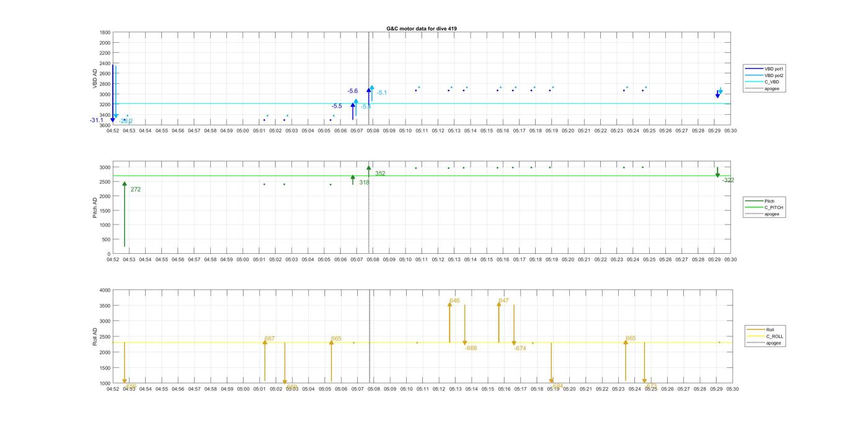Select the 'C_VBD' legend entry
Viewport: 868px width, 430px height.
pos(772,82)
